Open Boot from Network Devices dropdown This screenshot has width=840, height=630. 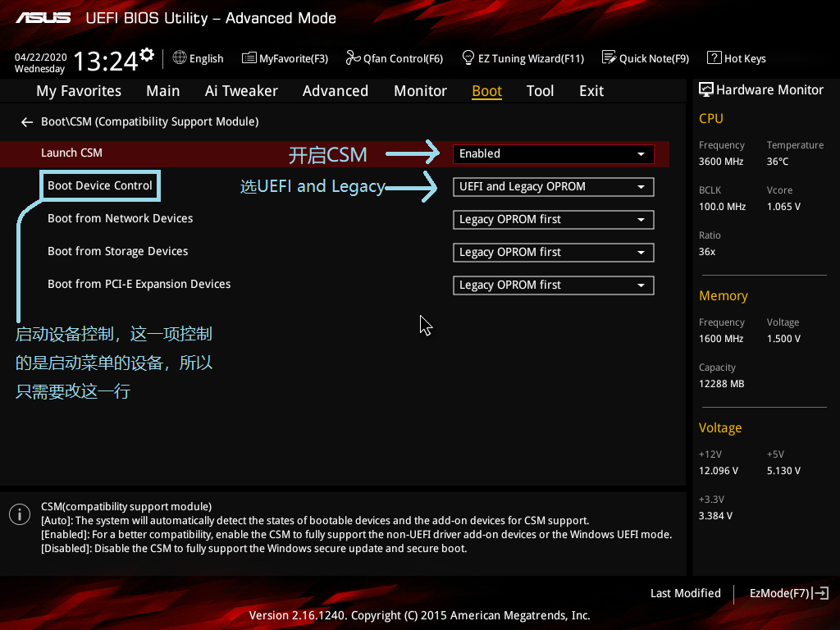click(554, 220)
